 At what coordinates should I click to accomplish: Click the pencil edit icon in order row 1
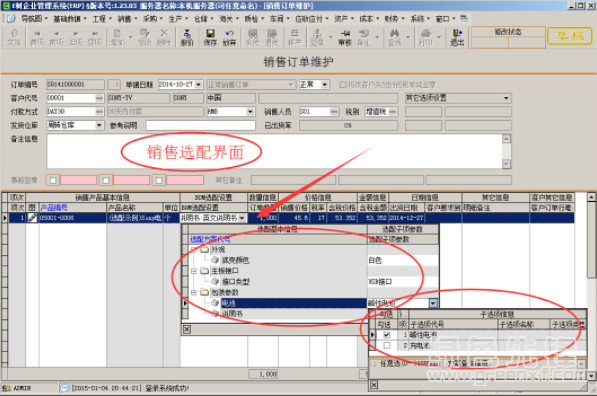pyautogui.click(x=32, y=218)
